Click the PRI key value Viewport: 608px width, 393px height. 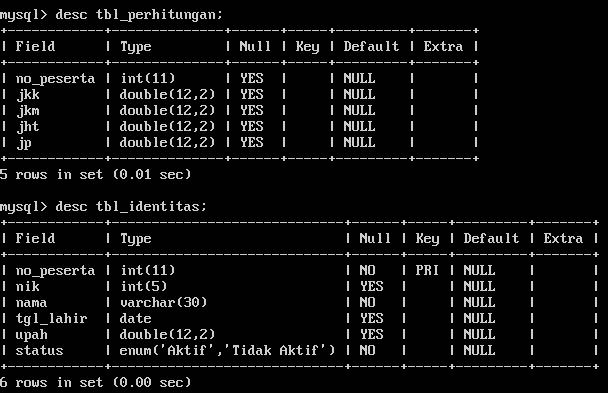[427, 270]
